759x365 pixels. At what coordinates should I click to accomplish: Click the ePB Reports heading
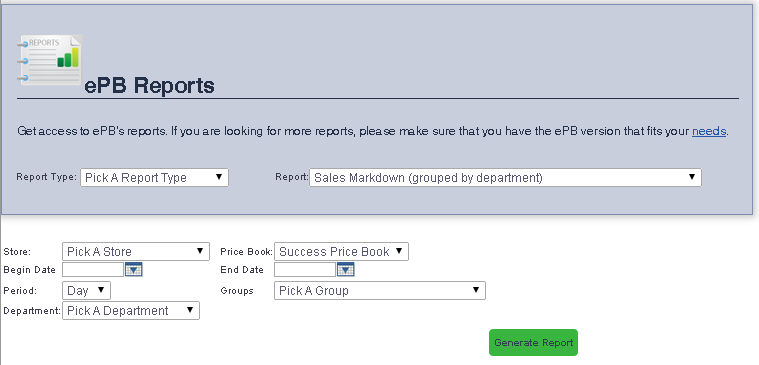149,86
